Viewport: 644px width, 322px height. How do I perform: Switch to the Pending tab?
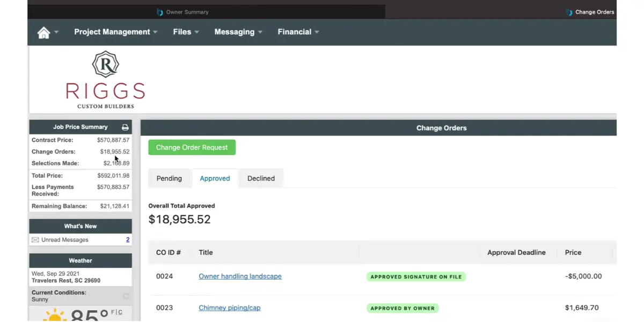(x=169, y=178)
